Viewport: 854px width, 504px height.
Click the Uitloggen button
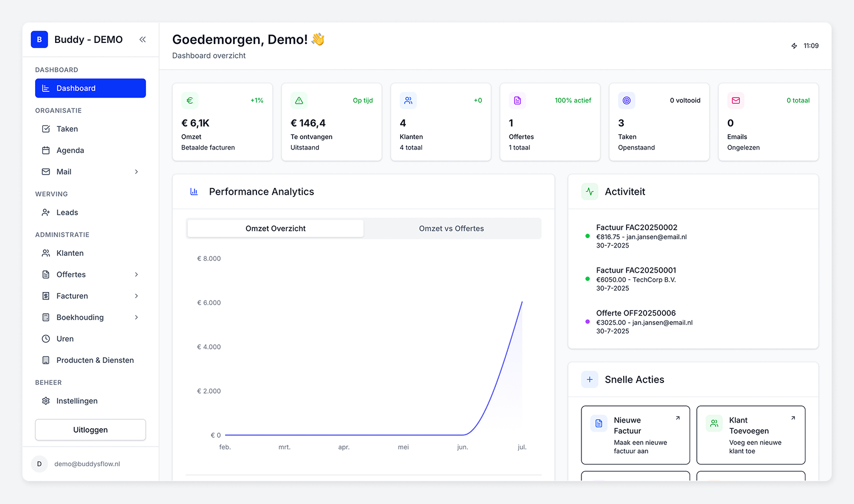pos(90,430)
